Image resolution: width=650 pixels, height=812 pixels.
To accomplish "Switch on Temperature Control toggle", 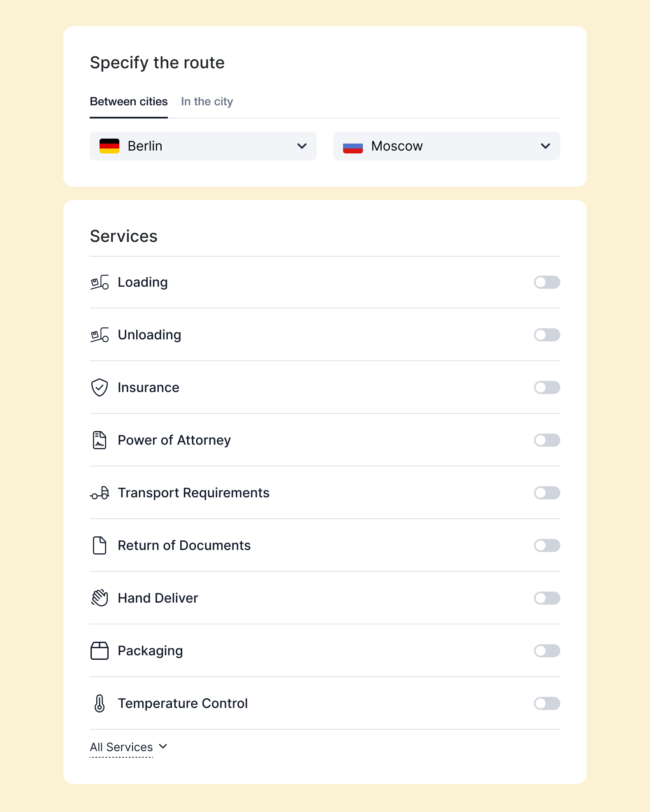I will pyautogui.click(x=547, y=703).
